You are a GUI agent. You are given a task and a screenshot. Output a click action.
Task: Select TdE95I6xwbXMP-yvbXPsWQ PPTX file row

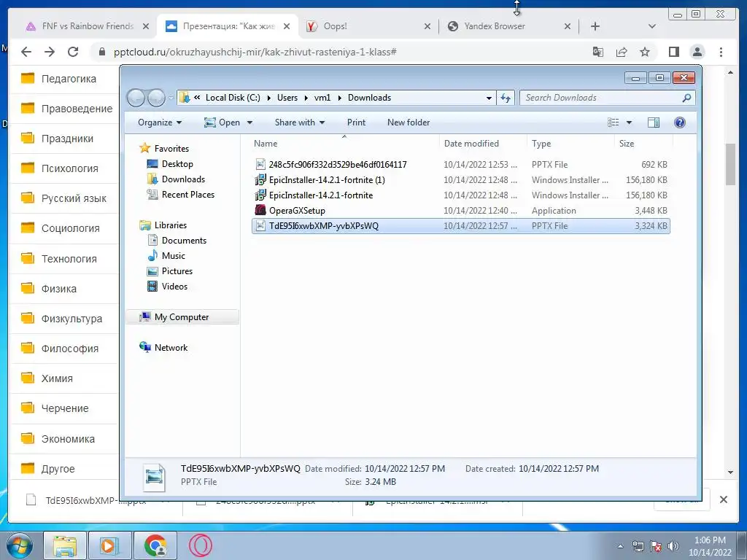(461, 226)
